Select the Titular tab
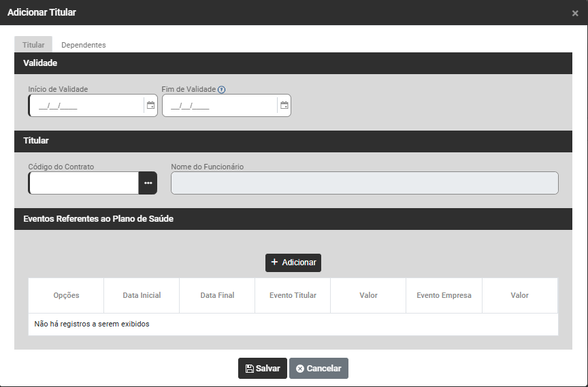 pyautogui.click(x=33, y=45)
